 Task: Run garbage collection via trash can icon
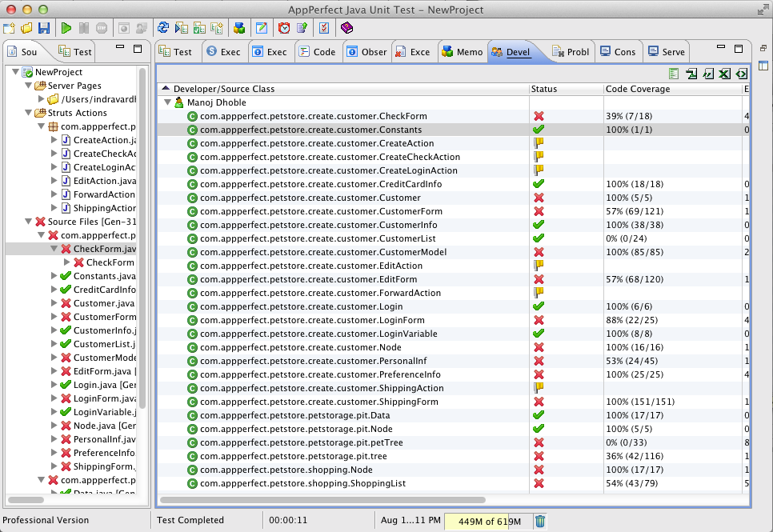click(540, 521)
